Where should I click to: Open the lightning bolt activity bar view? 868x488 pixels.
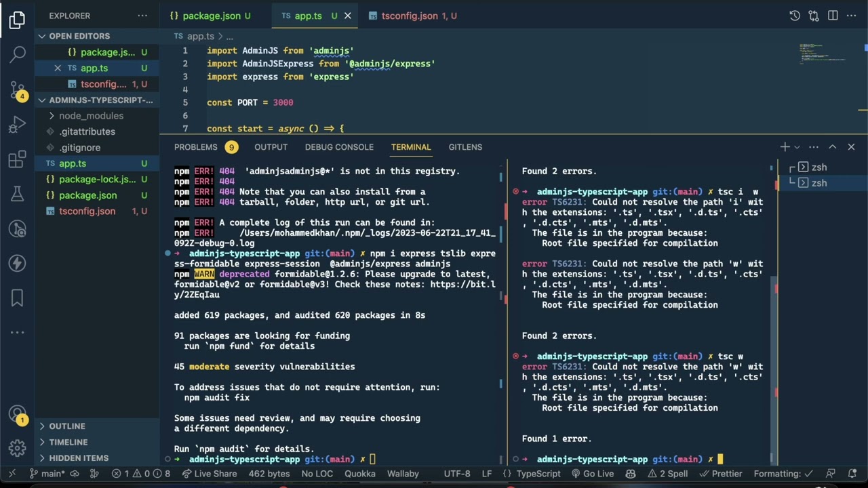pos(18,263)
